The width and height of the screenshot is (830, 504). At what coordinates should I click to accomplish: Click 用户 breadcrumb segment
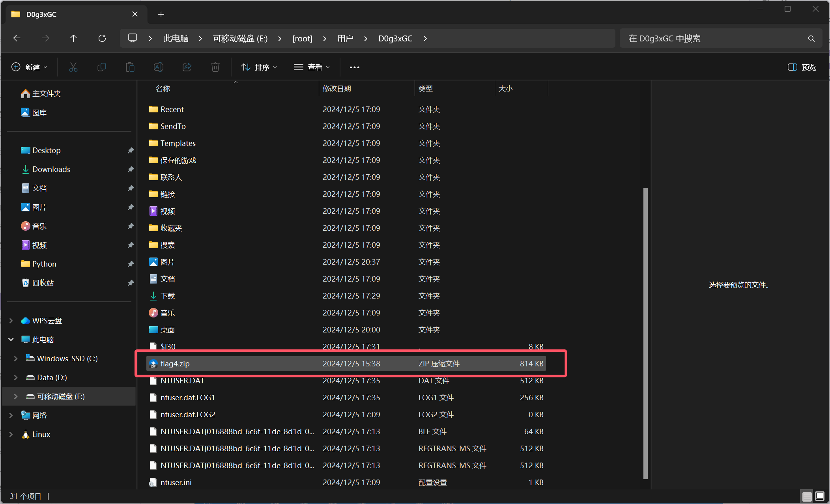(345, 38)
